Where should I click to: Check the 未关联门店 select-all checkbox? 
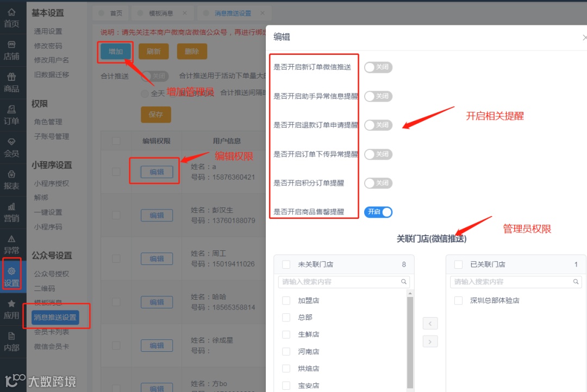pos(286,264)
